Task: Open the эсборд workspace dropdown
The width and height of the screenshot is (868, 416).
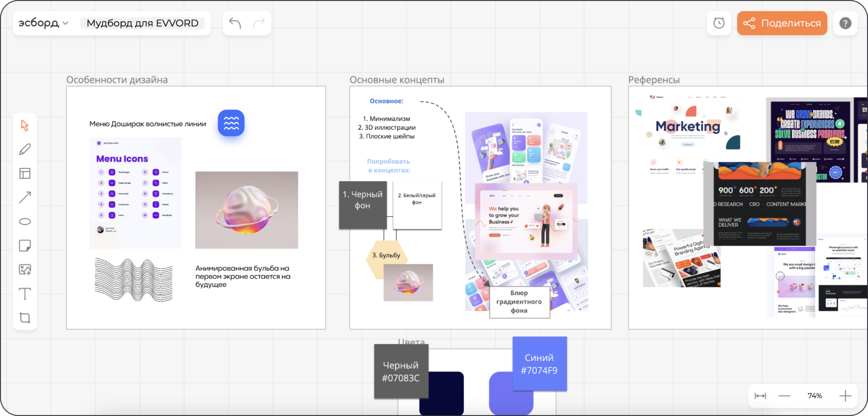Action: coord(43,23)
